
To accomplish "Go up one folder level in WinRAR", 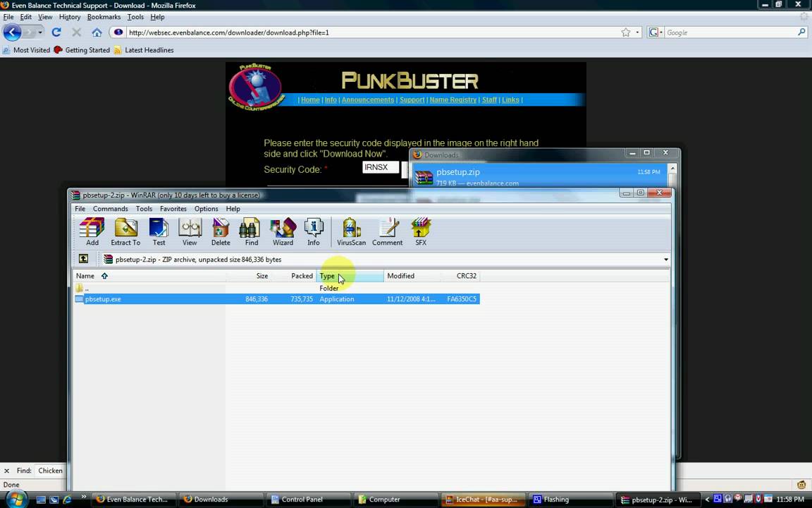I will tap(83, 259).
